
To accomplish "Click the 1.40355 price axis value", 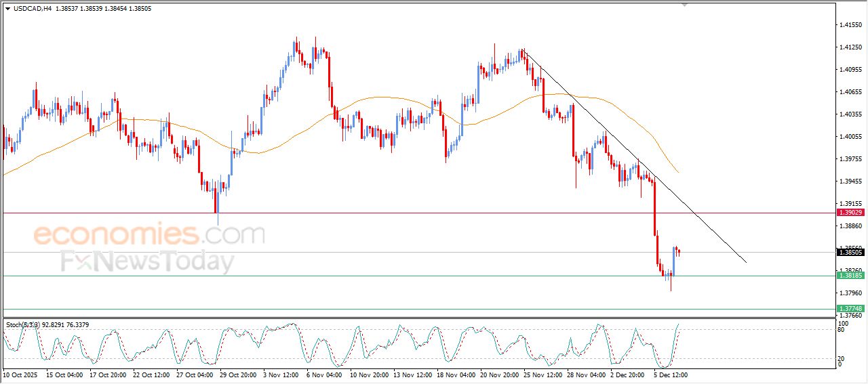I will tap(850, 114).
